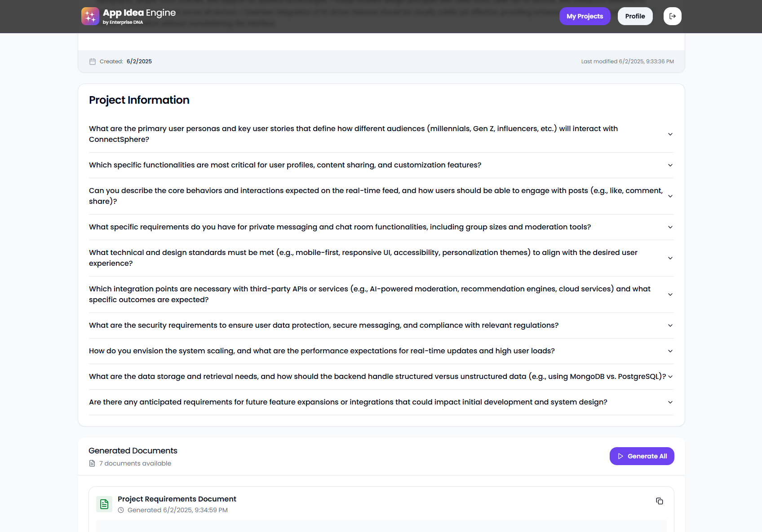Expand the user personas question
This screenshot has height=532, width=762.
point(670,134)
